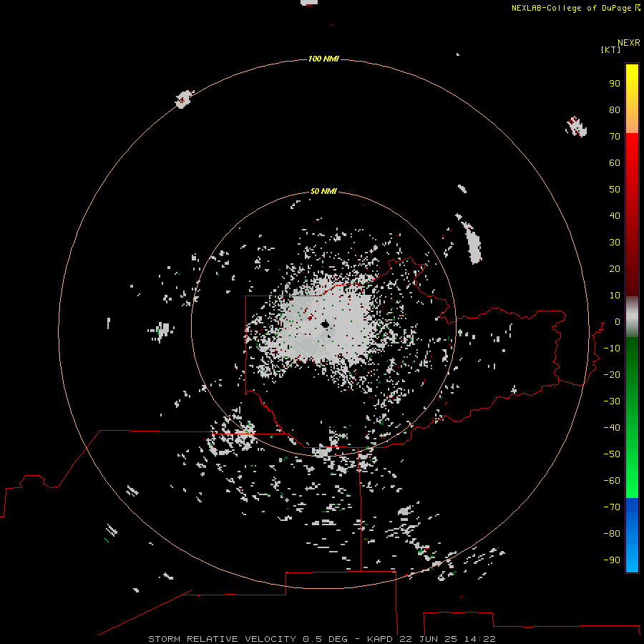Image resolution: width=644 pixels, height=644 pixels.
Task: Click the -10 scale label
Action: [612, 348]
